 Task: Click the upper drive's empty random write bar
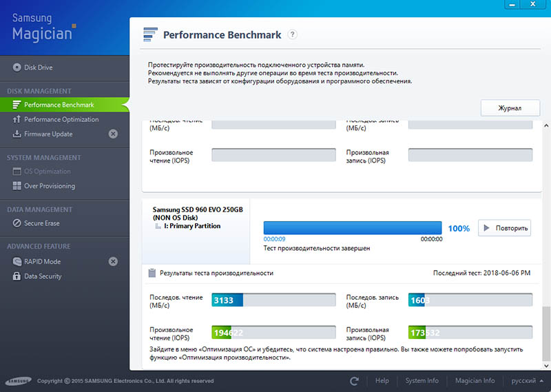tap(470, 155)
